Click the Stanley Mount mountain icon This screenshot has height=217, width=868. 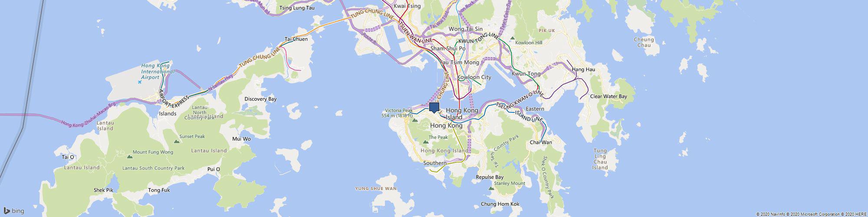pyautogui.click(x=491, y=189)
